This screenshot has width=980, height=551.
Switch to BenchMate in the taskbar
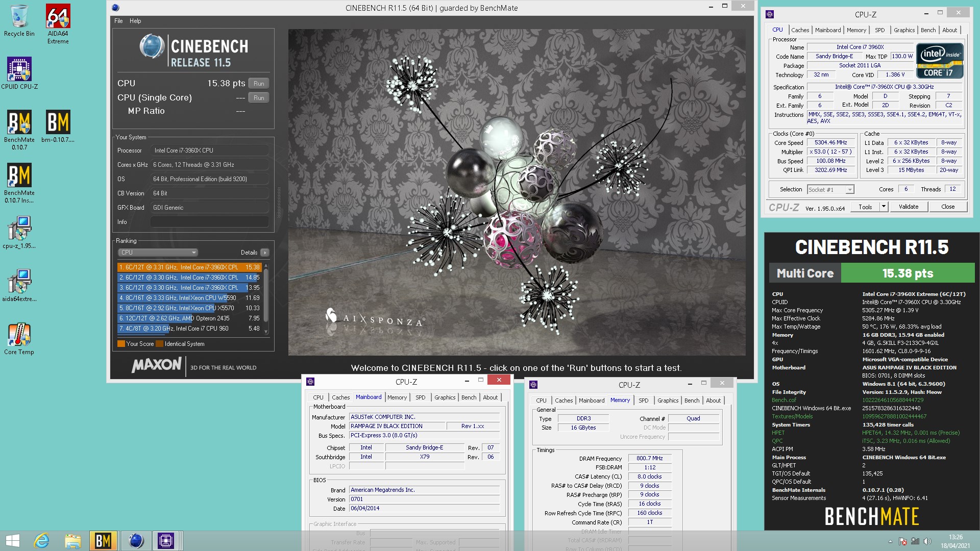103,541
